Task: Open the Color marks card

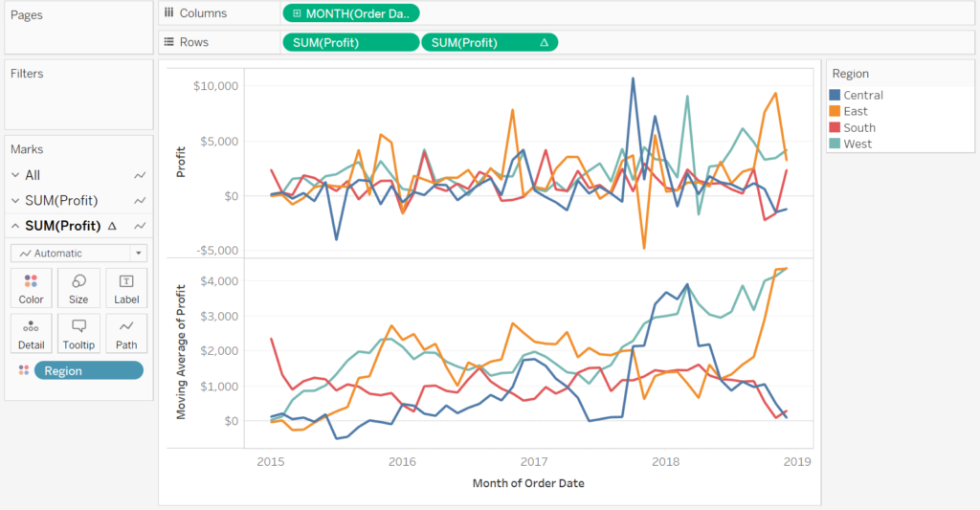Action: click(x=32, y=287)
